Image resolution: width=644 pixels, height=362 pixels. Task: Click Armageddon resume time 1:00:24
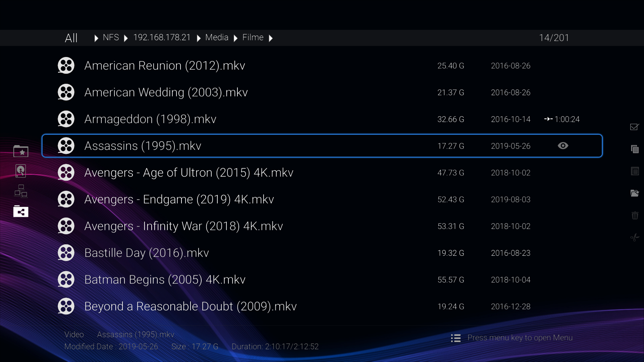[x=567, y=119]
